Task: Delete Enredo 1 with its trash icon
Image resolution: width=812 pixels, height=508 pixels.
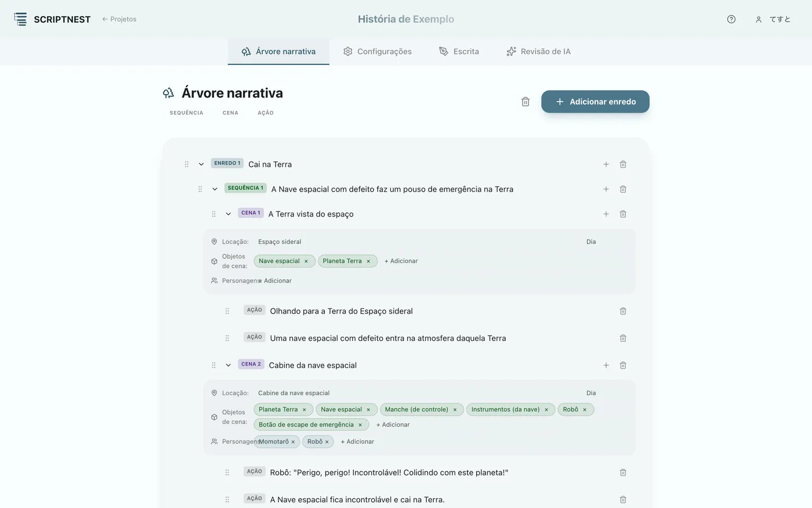Action: pos(623,164)
